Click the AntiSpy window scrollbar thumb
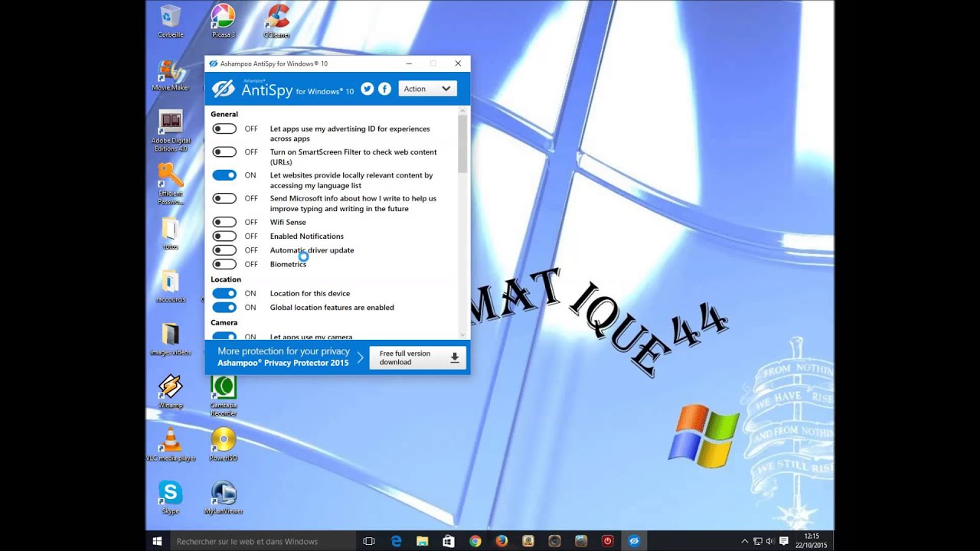 (462, 144)
